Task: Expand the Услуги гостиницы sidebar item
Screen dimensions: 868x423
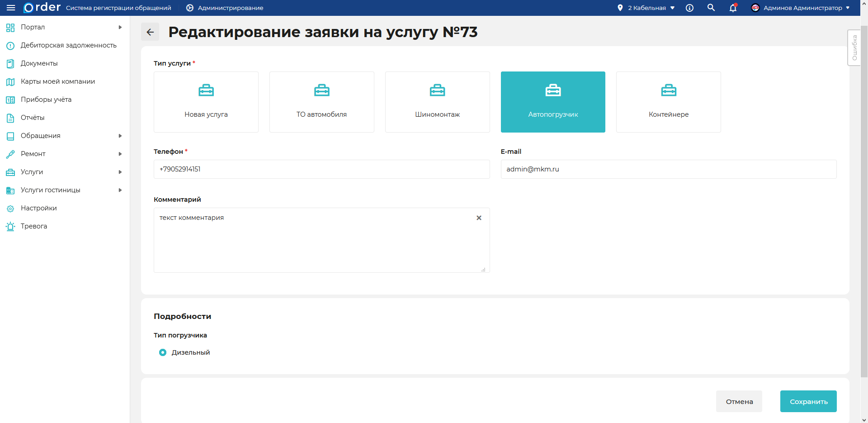Action: point(51,190)
